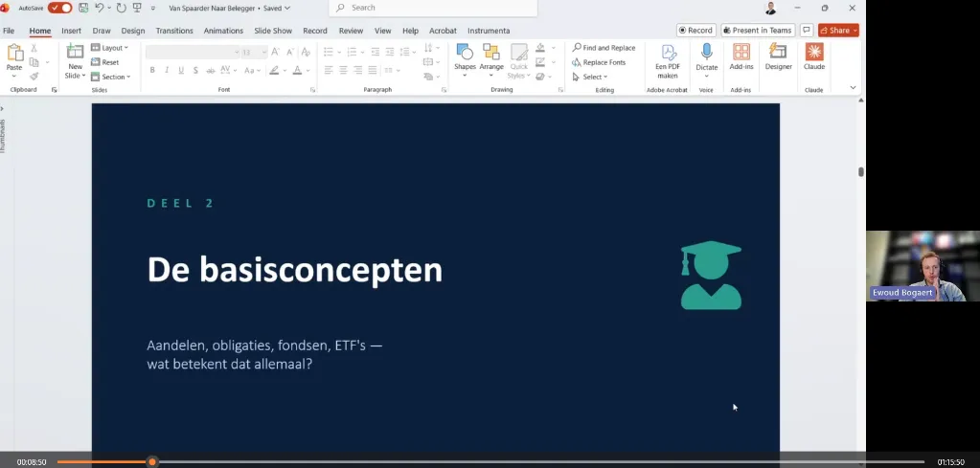Click the video playback progress handle
Screen dimensions: 980x468
(152, 461)
